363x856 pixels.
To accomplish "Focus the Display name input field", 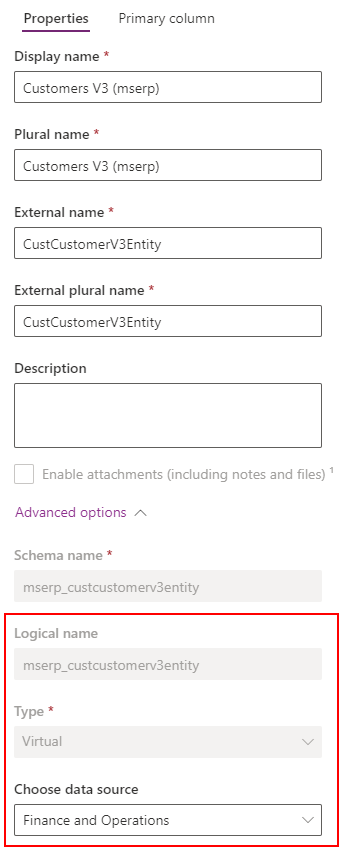I will (168, 87).
